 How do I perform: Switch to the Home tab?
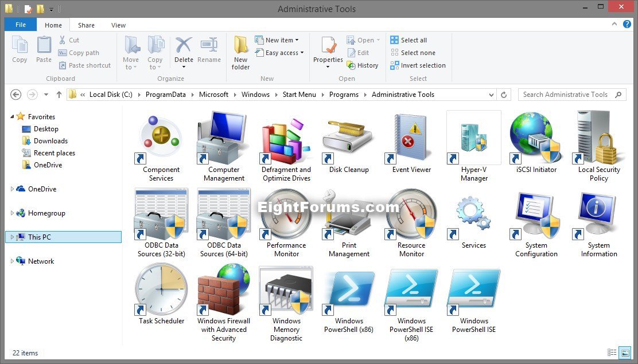click(53, 25)
